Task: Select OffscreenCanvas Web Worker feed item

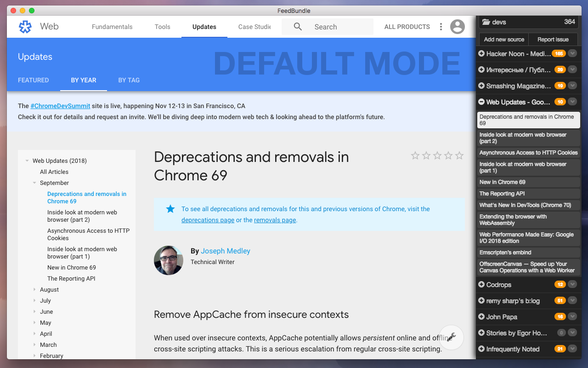Action: point(529,267)
